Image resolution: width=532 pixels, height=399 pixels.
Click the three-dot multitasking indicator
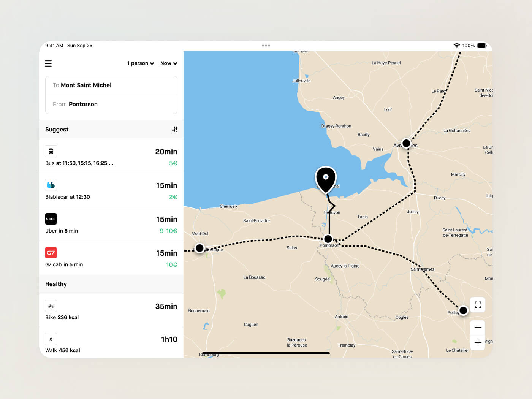tap(266, 46)
